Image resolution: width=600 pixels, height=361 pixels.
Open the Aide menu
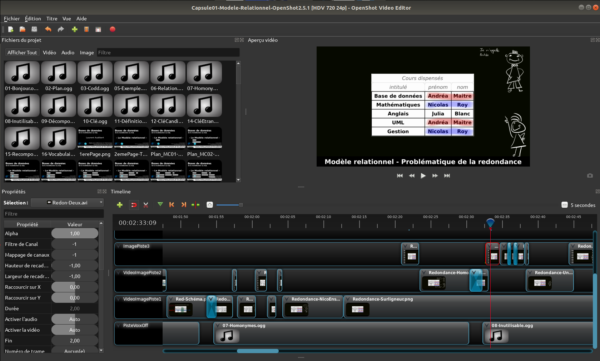tap(82, 18)
